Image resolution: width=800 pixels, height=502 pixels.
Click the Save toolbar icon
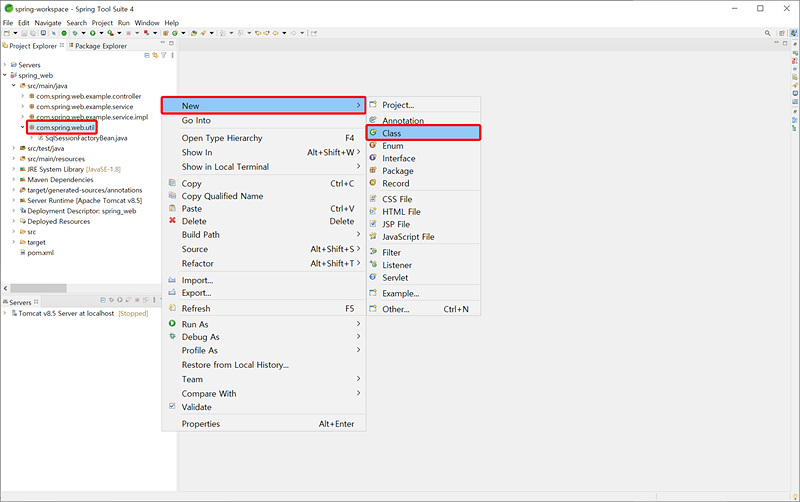point(24,33)
